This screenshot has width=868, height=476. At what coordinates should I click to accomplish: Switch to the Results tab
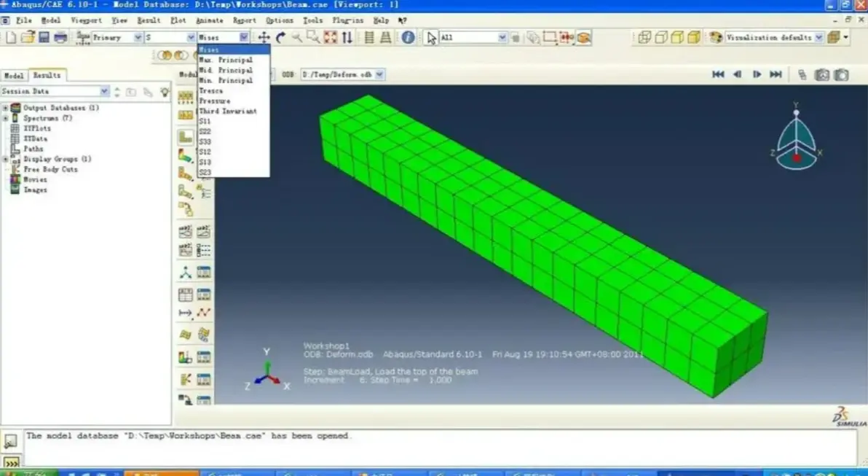(x=47, y=75)
